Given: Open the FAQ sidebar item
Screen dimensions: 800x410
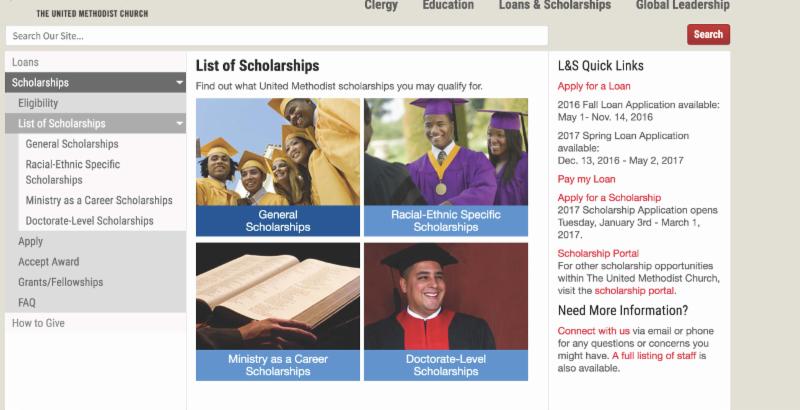Looking at the screenshot, I should click(27, 302).
